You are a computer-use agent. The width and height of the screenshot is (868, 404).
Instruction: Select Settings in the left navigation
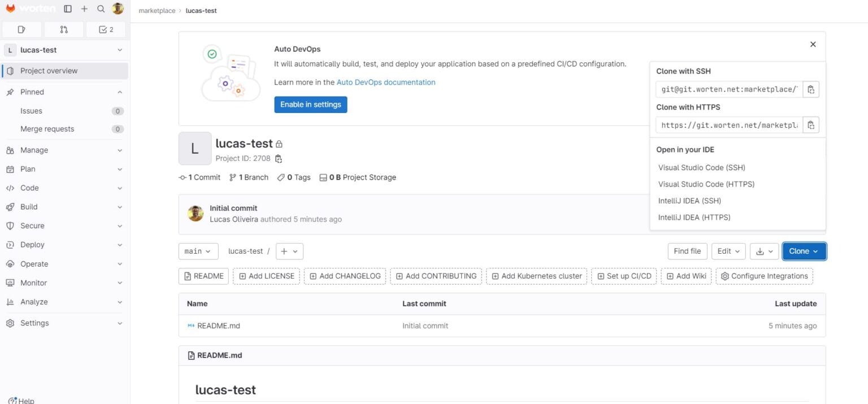34,323
